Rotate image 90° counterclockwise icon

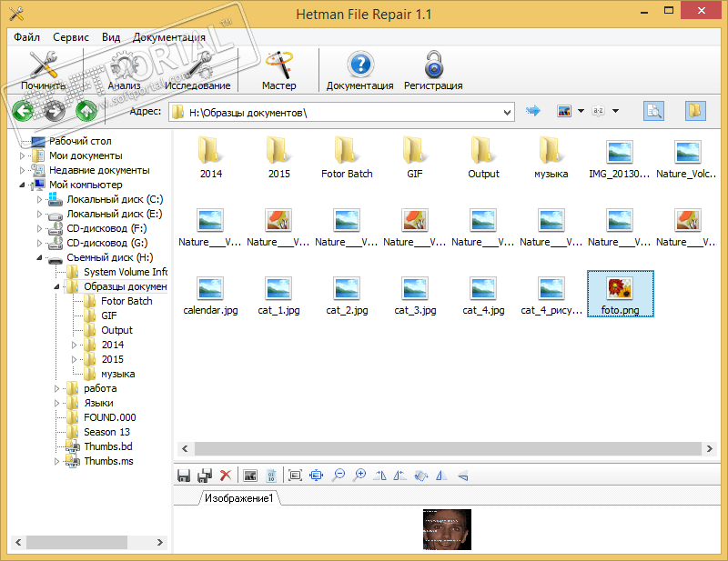click(x=399, y=476)
